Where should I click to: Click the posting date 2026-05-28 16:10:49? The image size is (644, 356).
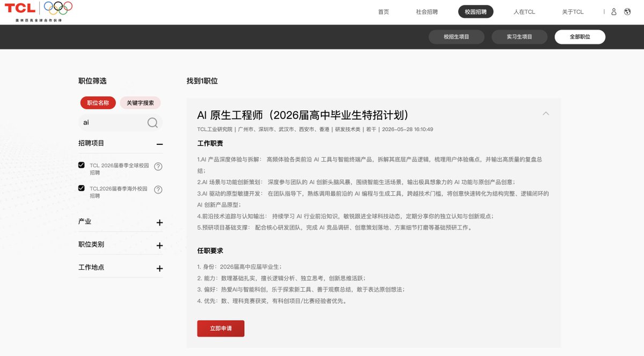coord(407,129)
